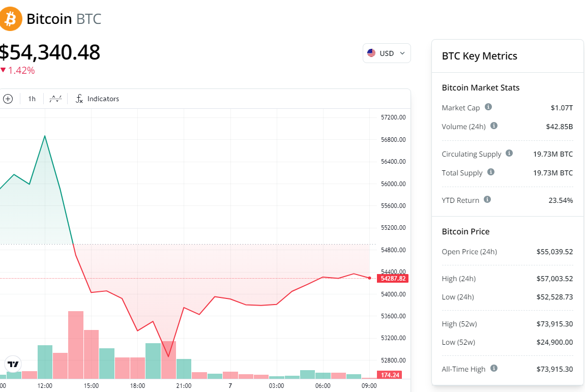
Task: Click YTD Return value 23.54%
Action: point(561,201)
